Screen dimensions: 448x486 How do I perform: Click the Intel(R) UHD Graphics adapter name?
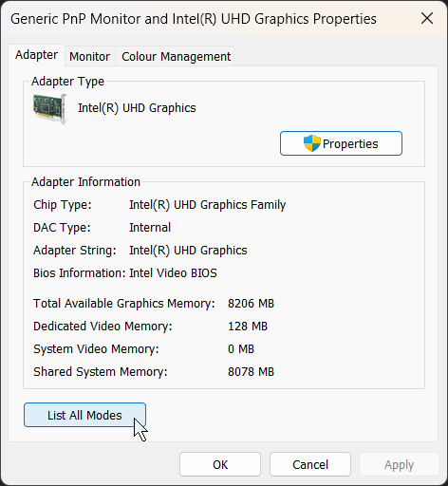(137, 108)
